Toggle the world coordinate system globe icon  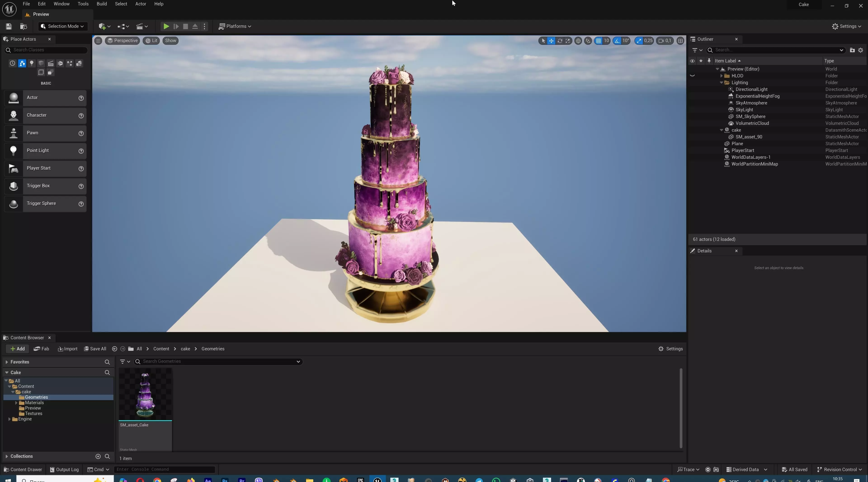pos(578,41)
